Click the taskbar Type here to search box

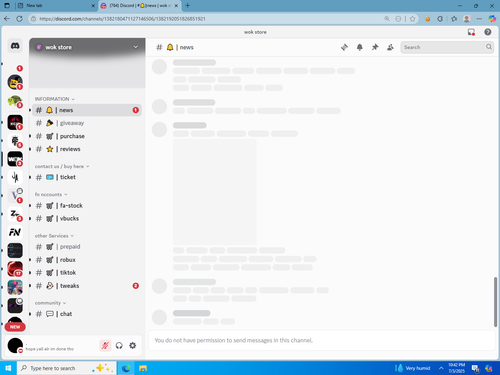(x=67, y=368)
